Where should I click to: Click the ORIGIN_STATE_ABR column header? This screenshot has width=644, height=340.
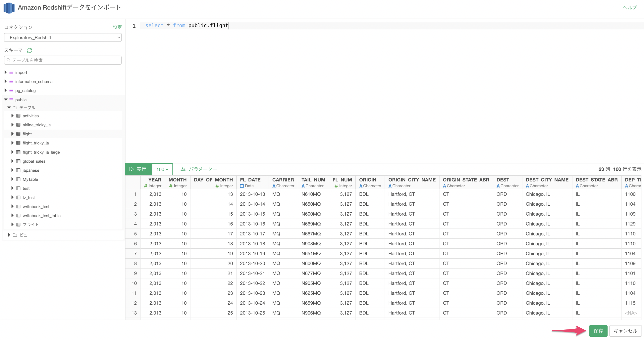click(466, 183)
